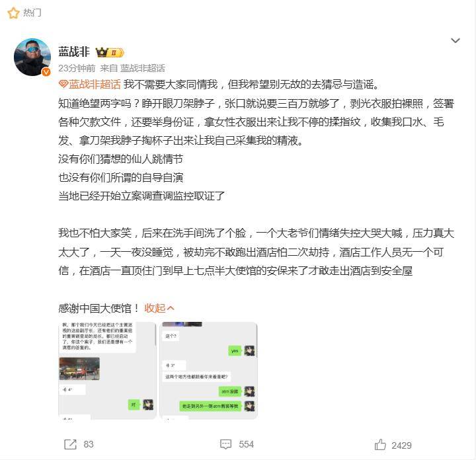Image resolution: width=476 pixels, height=460 pixels.
Task: Click the crown membership badge
Action: (110, 52)
